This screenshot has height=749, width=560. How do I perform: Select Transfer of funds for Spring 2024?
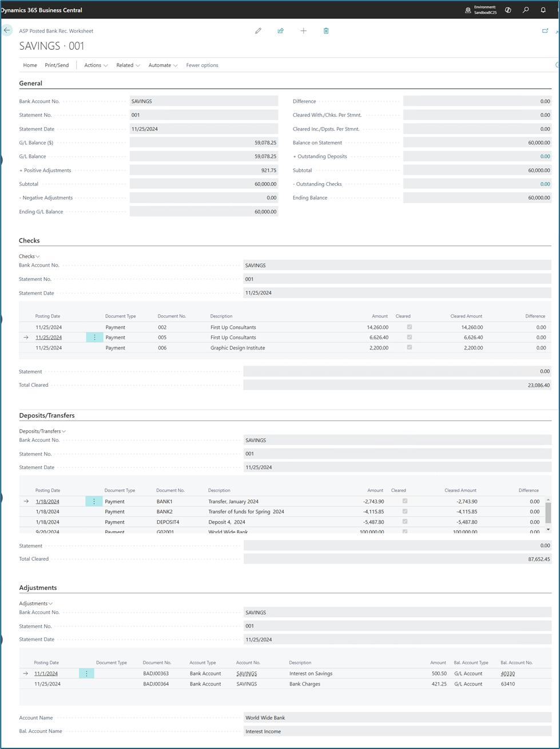pos(246,512)
